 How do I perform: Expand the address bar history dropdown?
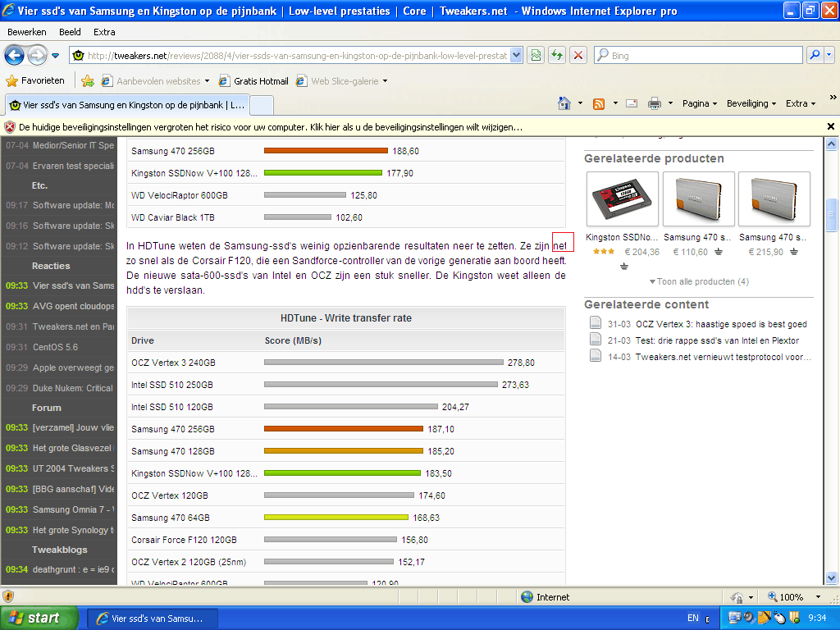pyautogui.click(x=516, y=55)
